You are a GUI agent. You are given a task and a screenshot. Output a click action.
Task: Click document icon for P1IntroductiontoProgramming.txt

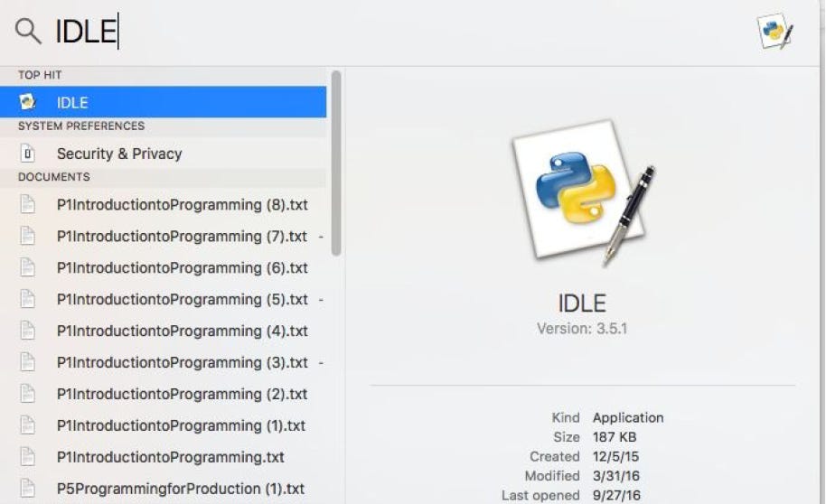27,457
